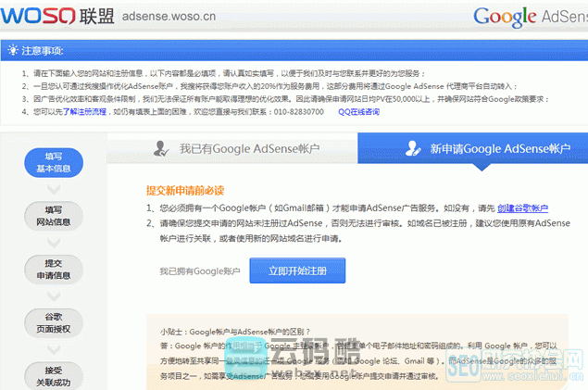Screen dimensions: 588x390
Task: Click the 我已拥有Google账户 label
Action: click(200, 271)
